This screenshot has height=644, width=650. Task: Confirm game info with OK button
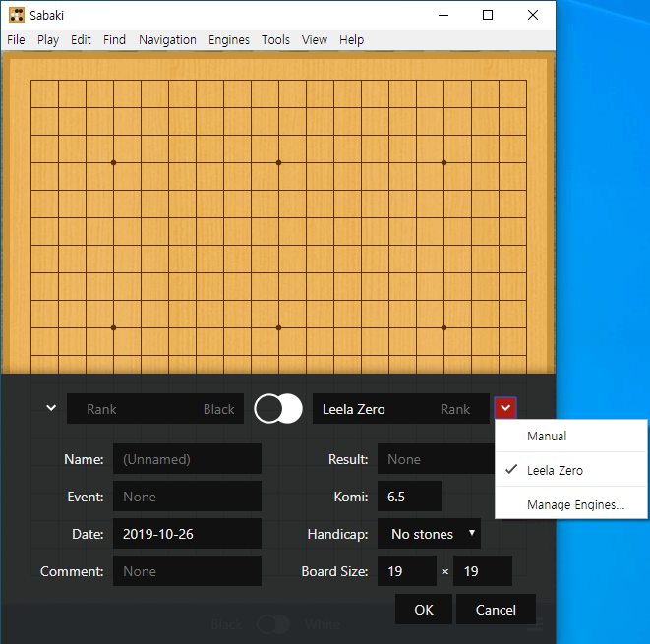(424, 610)
